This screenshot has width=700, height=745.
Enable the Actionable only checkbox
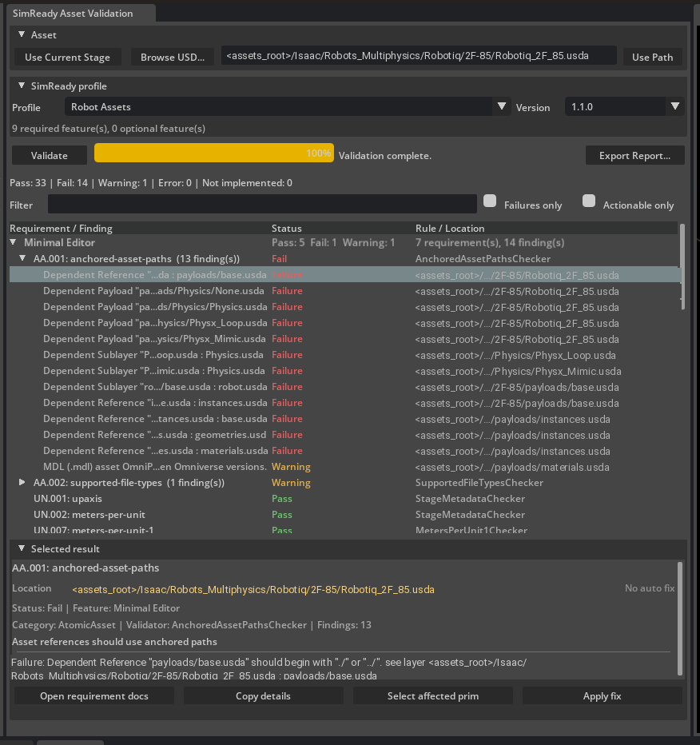(589, 201)
